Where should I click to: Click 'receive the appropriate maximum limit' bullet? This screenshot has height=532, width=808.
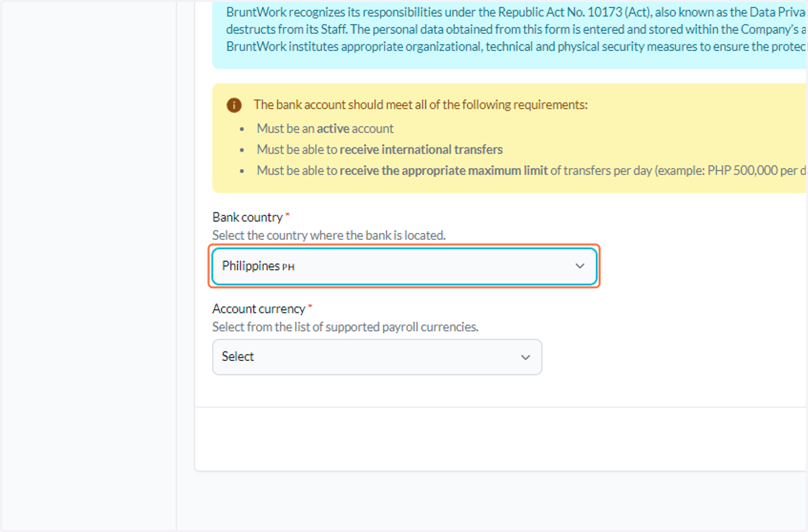[444, 170]
